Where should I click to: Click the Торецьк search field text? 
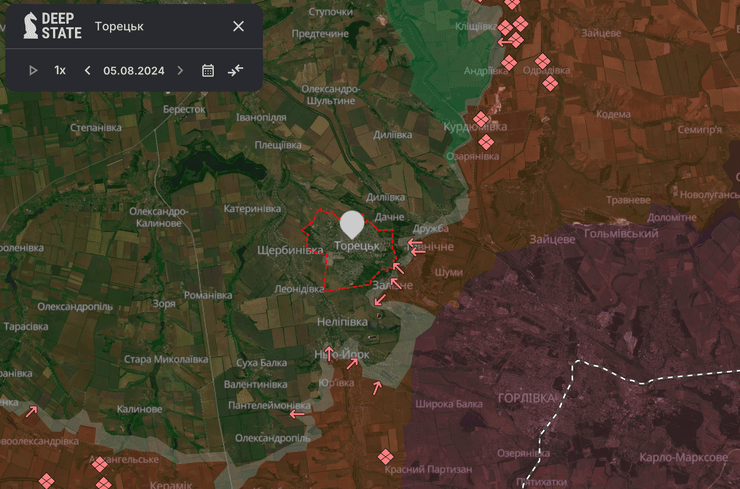point(120,26)
